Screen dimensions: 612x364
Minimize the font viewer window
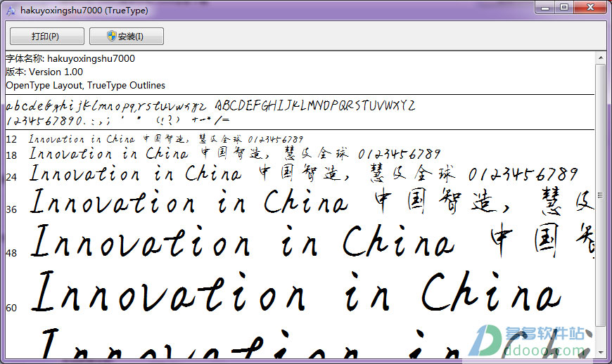(545, 8)
